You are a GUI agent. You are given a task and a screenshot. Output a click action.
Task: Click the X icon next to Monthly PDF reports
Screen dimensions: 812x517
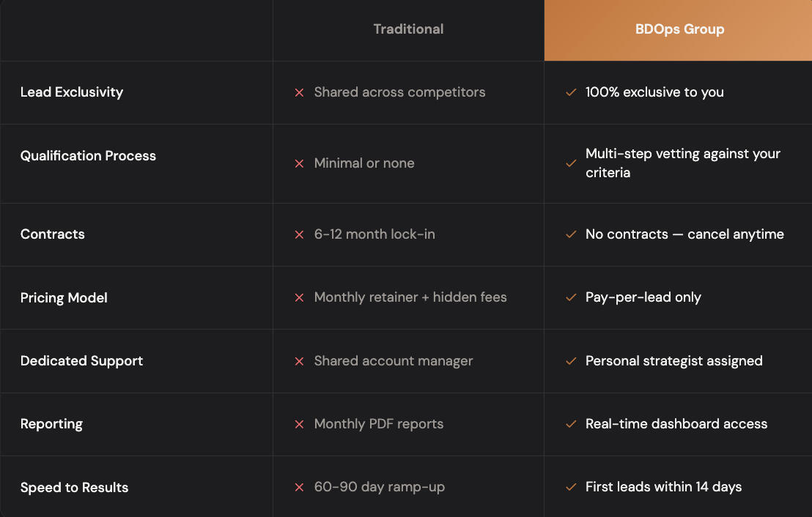tap(299, 425)
